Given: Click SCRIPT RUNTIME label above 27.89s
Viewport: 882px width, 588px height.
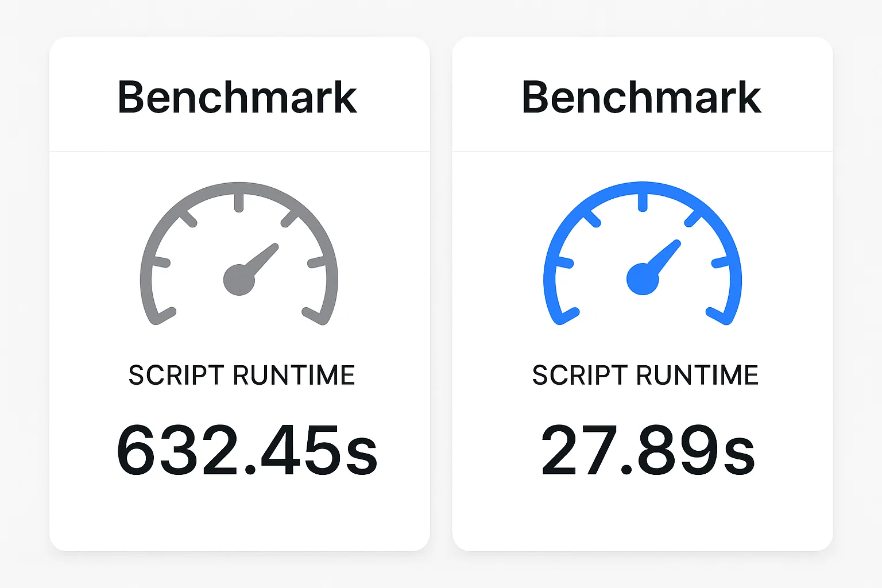Looking at the screenshot, I should click(645, 375).
